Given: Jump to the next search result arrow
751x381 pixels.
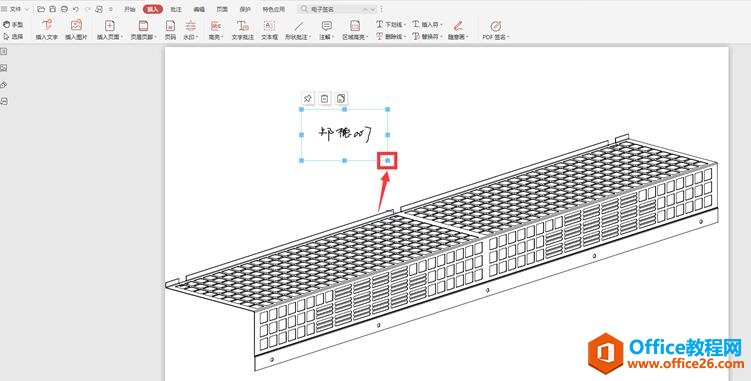Looking at the screenshot, I should click(373, 9).
